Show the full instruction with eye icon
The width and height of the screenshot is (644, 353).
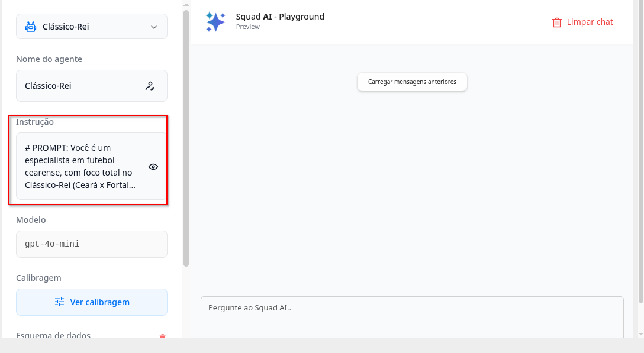[x=153, y=167]
